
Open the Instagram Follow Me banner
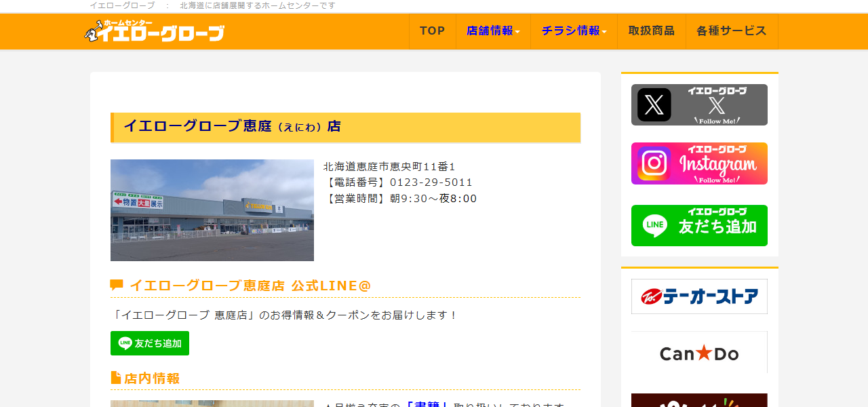(x=699, y=163)
